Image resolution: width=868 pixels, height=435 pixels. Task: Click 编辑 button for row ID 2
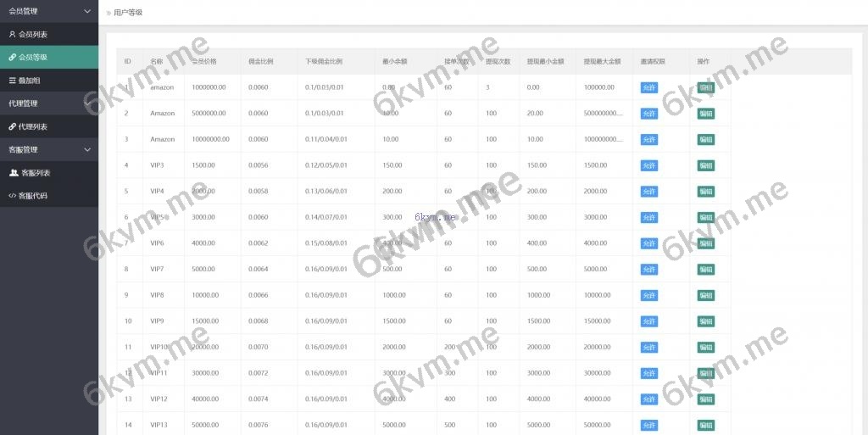pos(705,114)
